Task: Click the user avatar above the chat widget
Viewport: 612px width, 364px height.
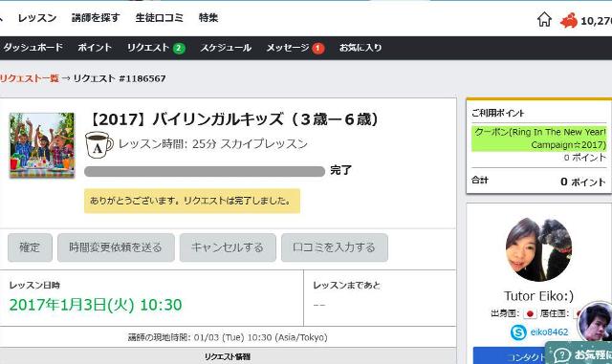Action: click(x=595, y=321)
